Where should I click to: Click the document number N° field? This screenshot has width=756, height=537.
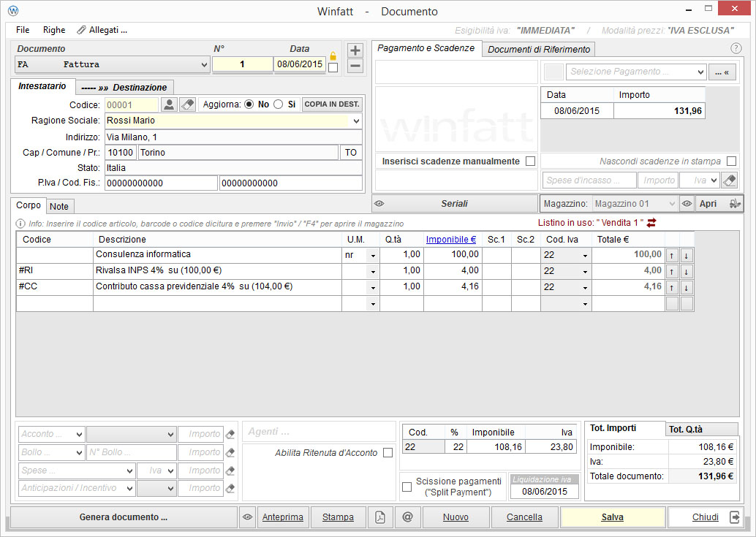point(243,64)
